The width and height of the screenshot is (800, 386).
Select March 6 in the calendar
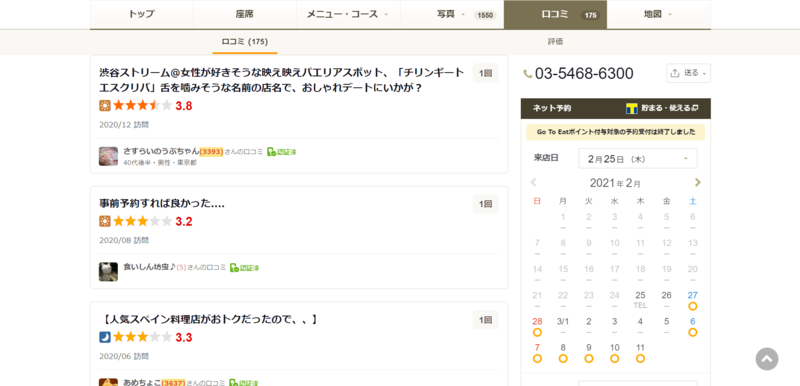[692, 326]
